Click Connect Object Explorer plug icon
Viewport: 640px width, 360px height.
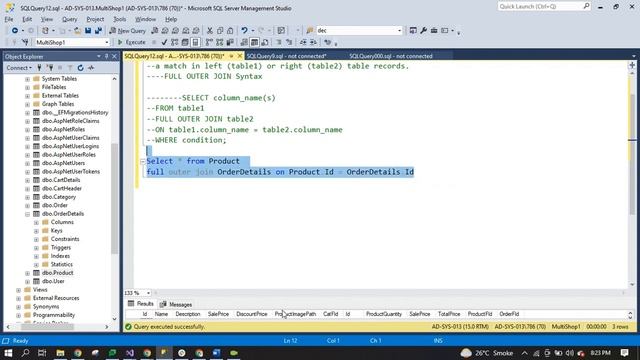[x=40, y=68]
